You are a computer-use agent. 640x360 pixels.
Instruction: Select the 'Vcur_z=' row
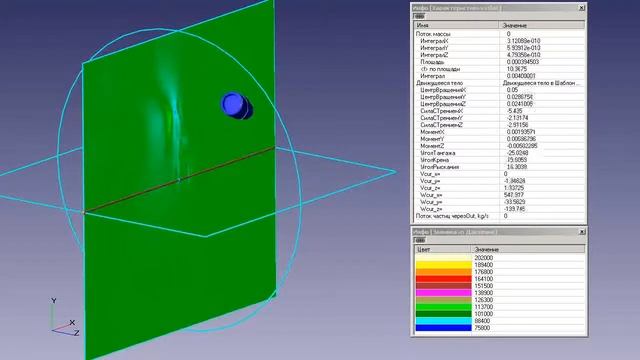(x=499, y=188)
